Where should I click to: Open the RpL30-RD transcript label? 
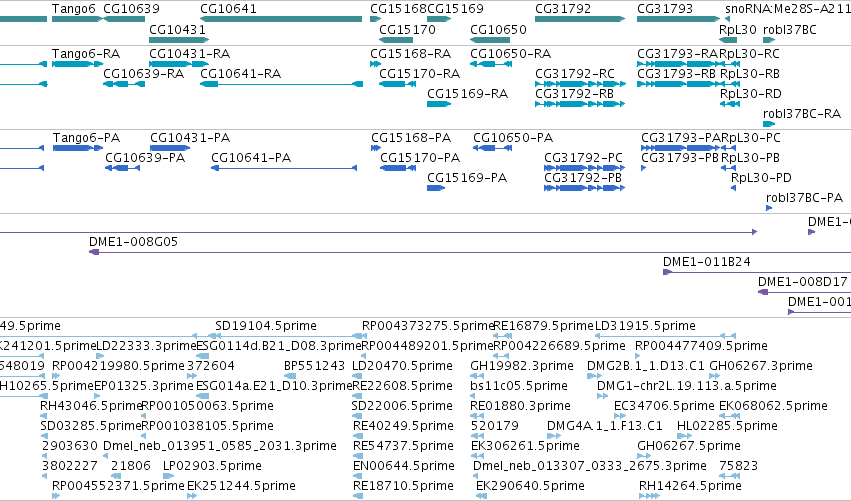pyautogui.click(x=751, y=94)
